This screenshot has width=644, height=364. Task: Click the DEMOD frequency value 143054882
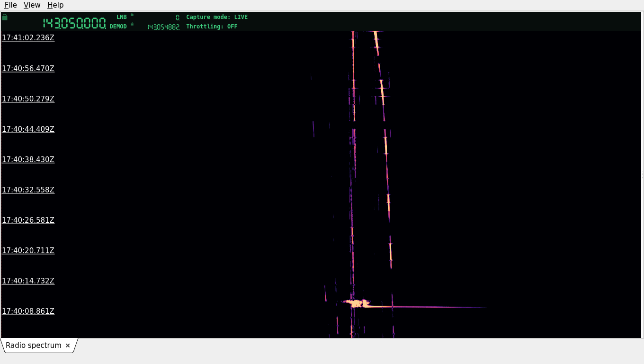pos(163,27)
